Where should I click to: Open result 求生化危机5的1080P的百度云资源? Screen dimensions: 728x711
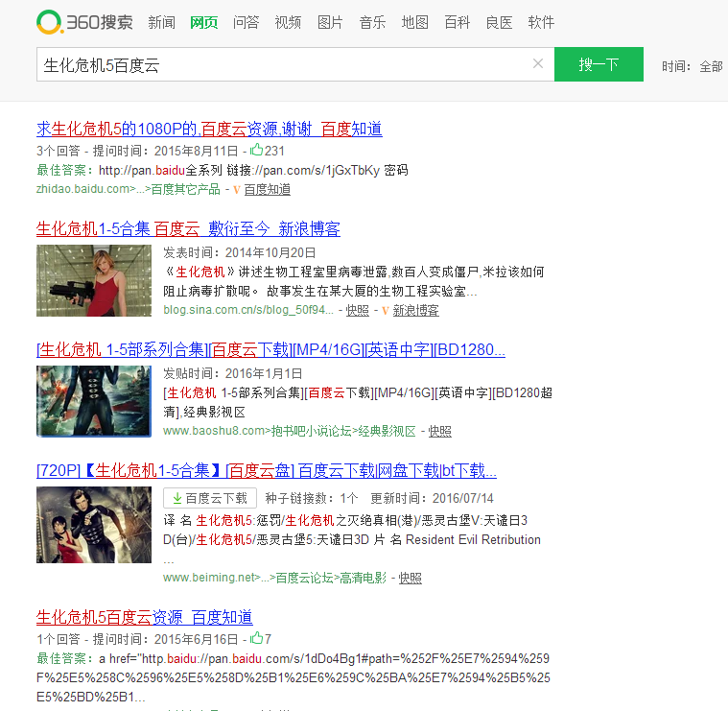(x=209, y=129)
